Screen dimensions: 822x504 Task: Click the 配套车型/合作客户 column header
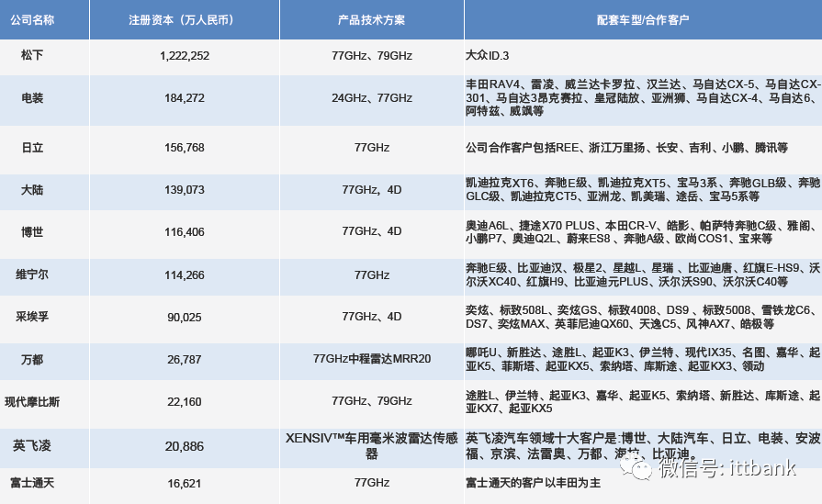coord(643,20)
